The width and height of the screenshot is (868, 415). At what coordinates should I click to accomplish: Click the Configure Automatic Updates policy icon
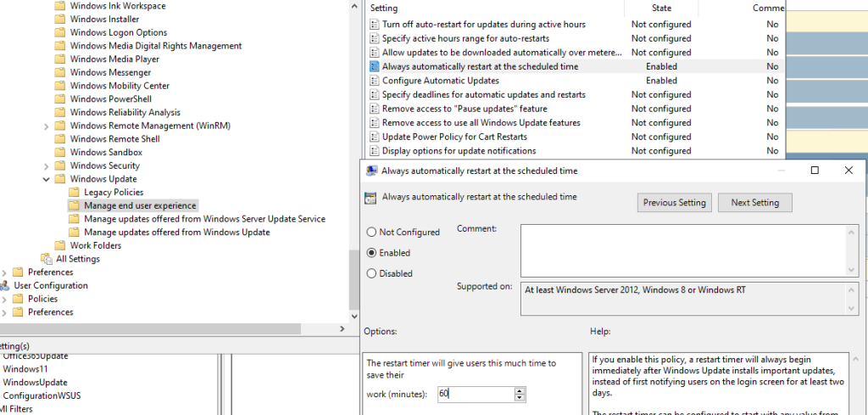tap(375, 81)
